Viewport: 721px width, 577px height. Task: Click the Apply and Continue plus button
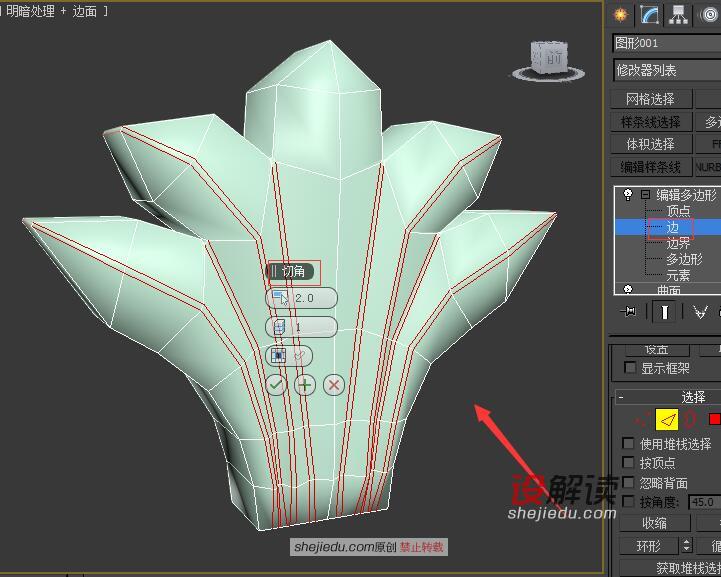click(305, 384)
